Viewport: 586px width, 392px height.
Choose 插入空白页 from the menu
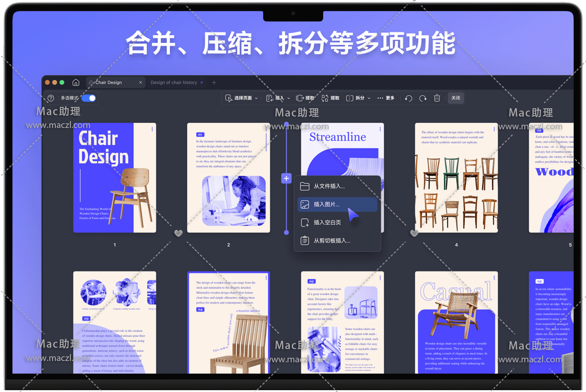pyautogui.click(x=327, y=222)
